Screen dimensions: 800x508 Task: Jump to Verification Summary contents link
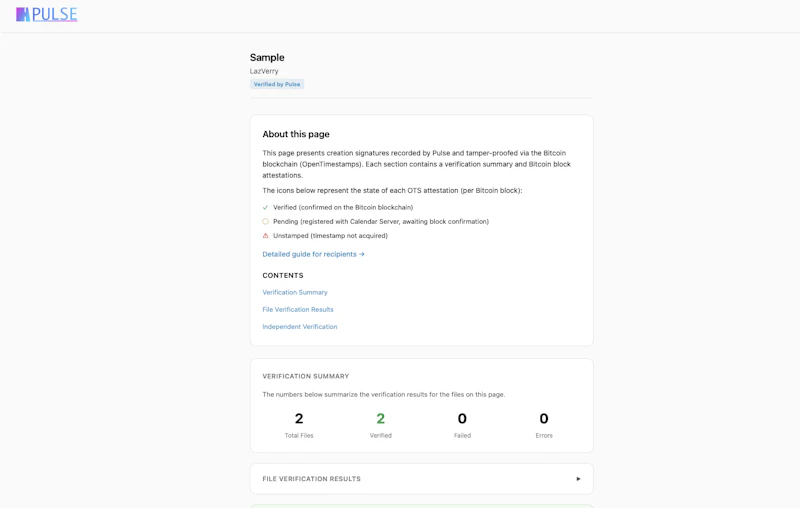pyautogui.click(x=295, y=292)
